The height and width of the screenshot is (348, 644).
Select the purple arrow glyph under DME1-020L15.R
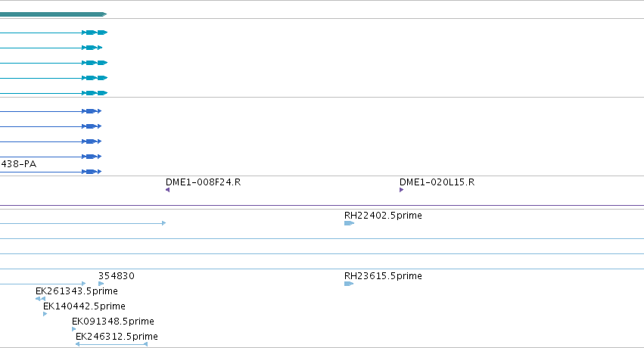(401, 190)
